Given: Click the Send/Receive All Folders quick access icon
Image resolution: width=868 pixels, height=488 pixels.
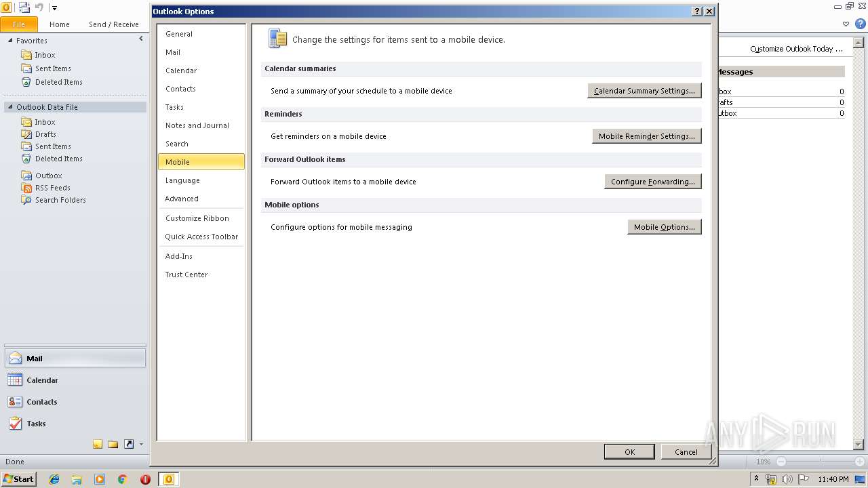Looking at the screenshot, I should (x=24, y=7).
